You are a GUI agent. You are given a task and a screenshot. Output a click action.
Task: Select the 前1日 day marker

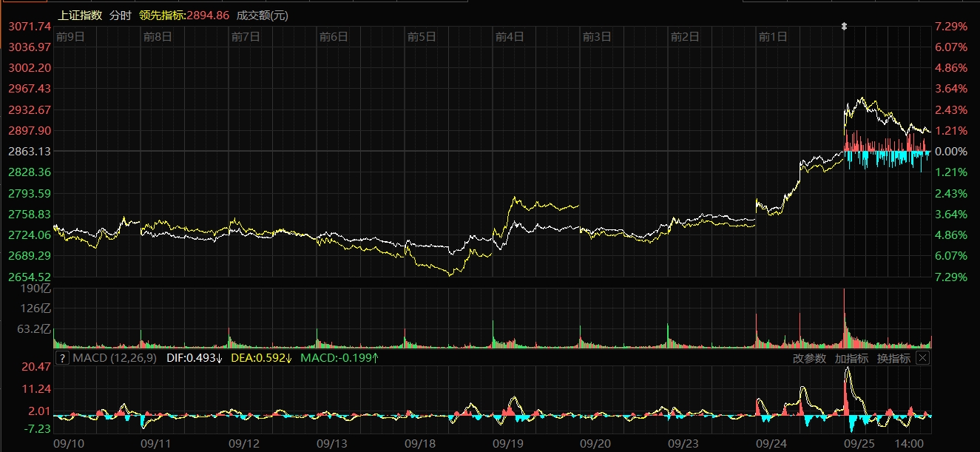pyautogui.click(x=773, y=36)
